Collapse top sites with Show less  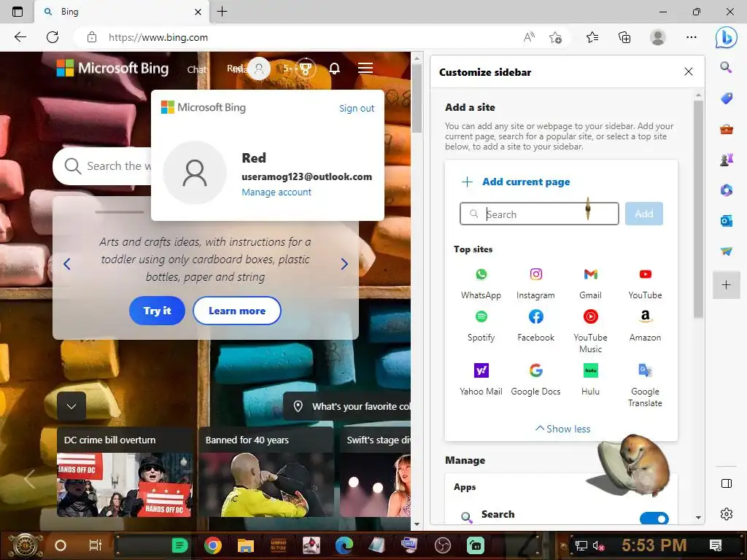click(562, 429)
